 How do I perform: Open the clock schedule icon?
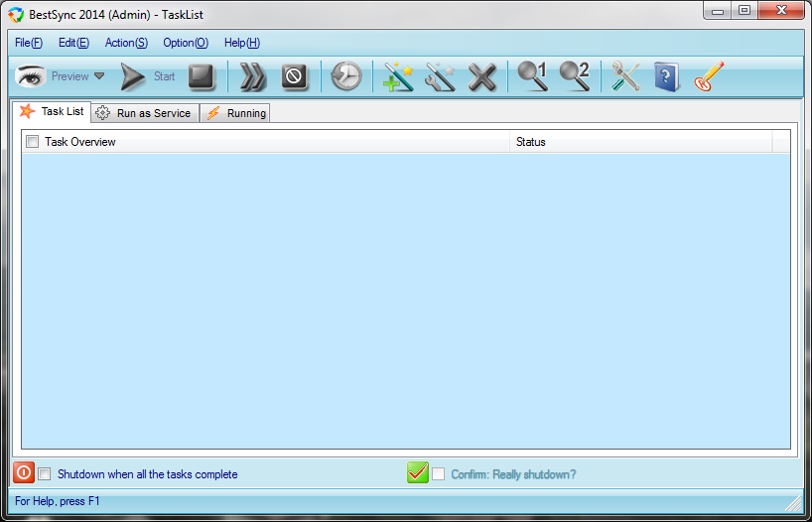345,76
